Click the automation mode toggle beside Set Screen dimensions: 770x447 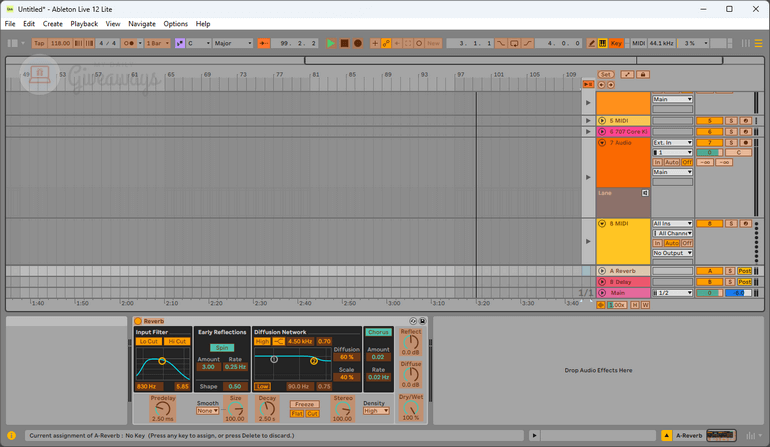pyautogui.click(x=627, y=74)
